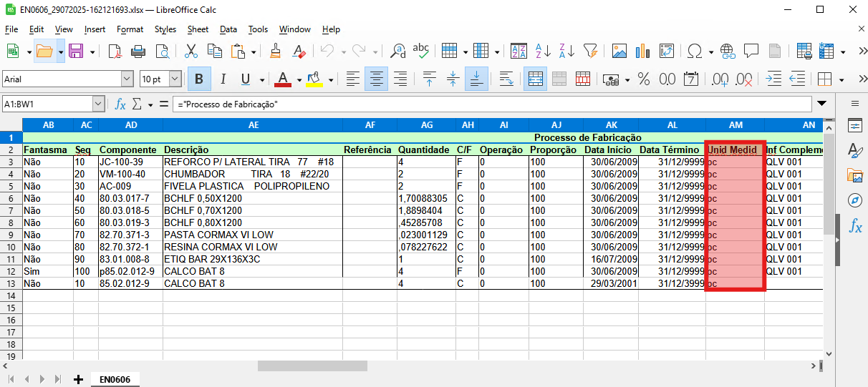Toggle Bold formatting

pyautogui.click(x=199, y=79)
